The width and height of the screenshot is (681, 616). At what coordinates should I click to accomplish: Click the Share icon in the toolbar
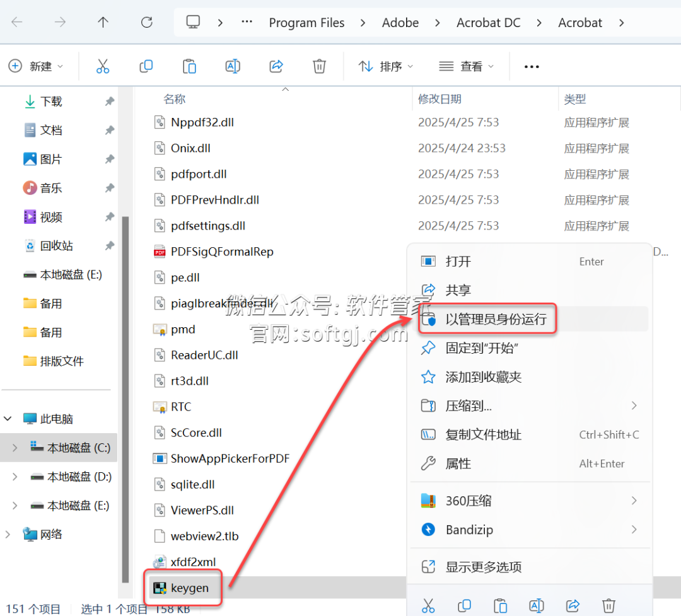coord(276,66)
